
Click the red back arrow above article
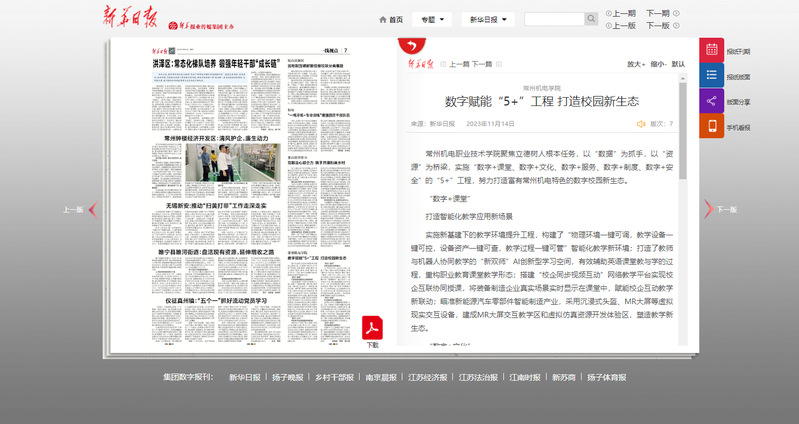coord(412,46)
